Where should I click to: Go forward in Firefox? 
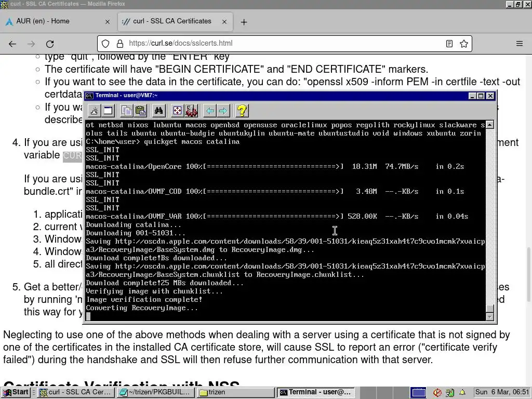pos(31,44)
